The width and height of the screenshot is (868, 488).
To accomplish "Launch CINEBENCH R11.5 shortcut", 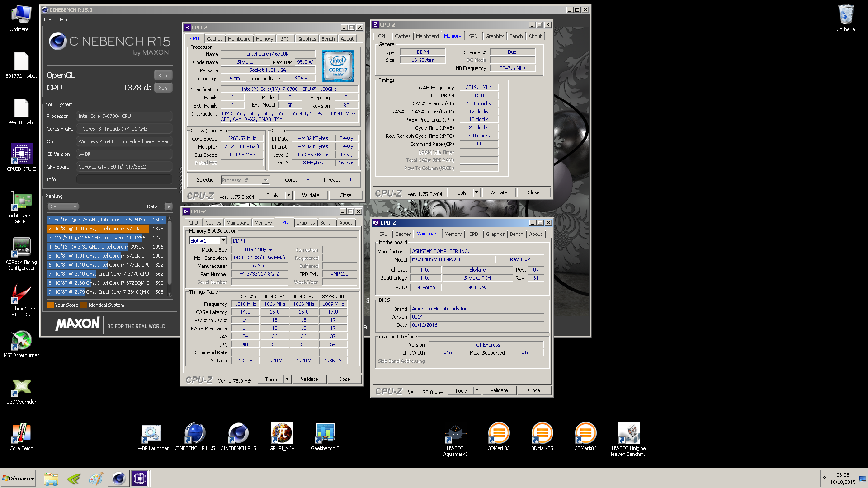I will [x=195, y=437].
